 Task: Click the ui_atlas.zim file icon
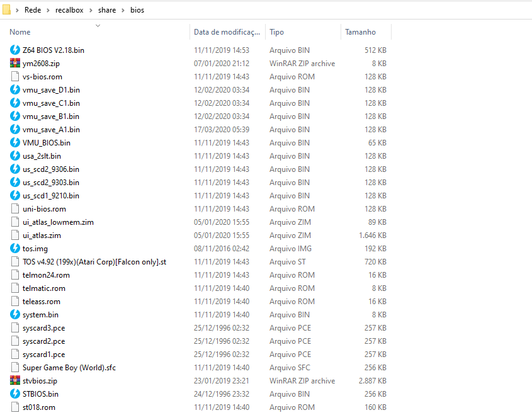point(15,235)
